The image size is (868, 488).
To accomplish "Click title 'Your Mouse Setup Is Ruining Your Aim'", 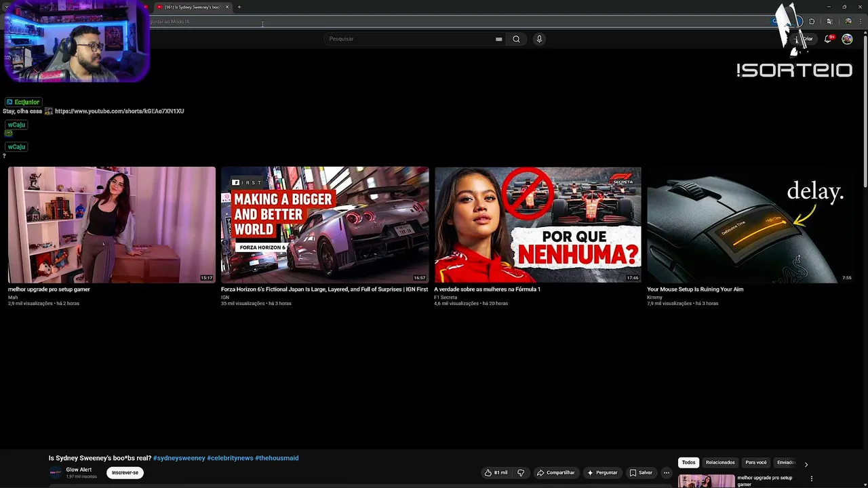I will coord(695,289).
